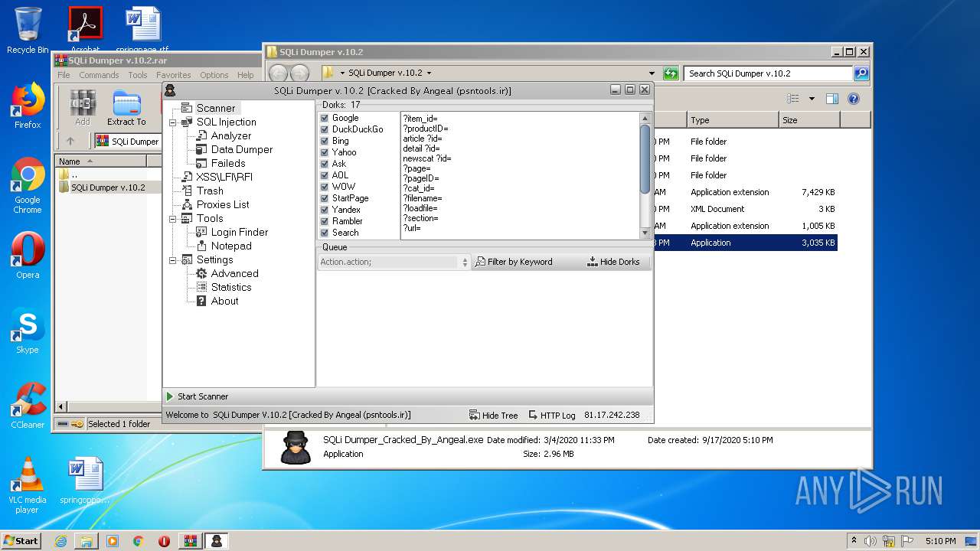Screen dimensions: 980x551
Task: Open Explorer help icon
Action: (x=854, y=99)
